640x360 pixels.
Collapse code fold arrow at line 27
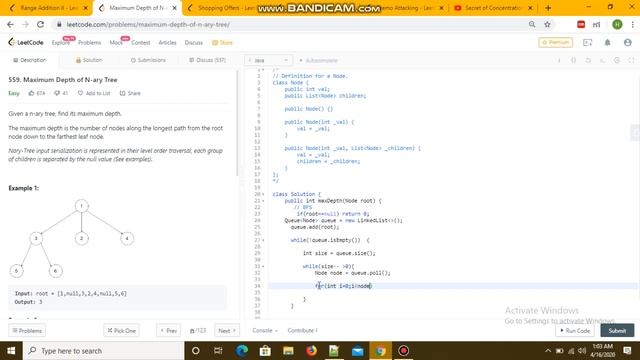coord(263,240)
